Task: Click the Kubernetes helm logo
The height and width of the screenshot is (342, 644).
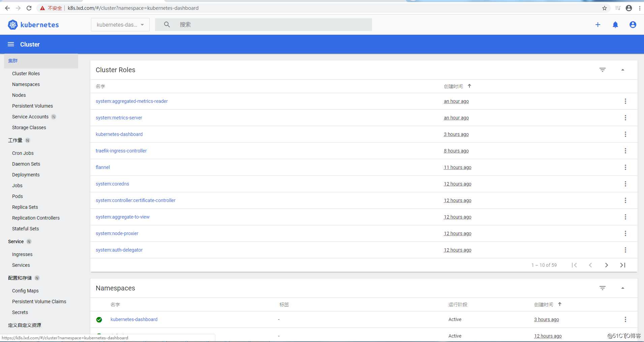Action: (13, 25)
